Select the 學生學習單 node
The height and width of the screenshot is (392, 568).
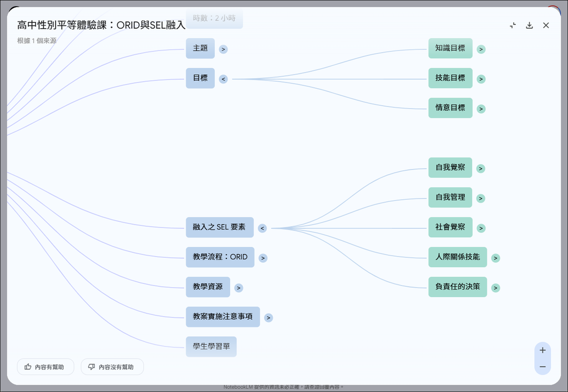coord(211,347)
